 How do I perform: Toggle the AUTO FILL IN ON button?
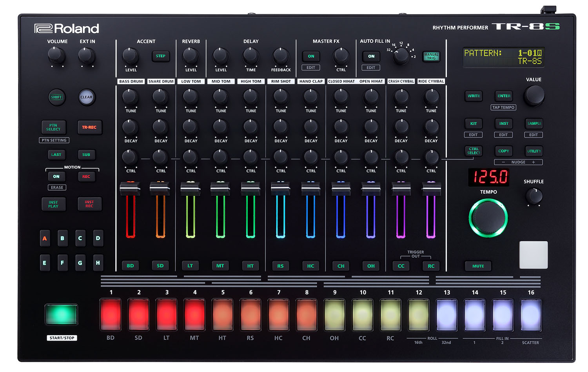point(371,56)
